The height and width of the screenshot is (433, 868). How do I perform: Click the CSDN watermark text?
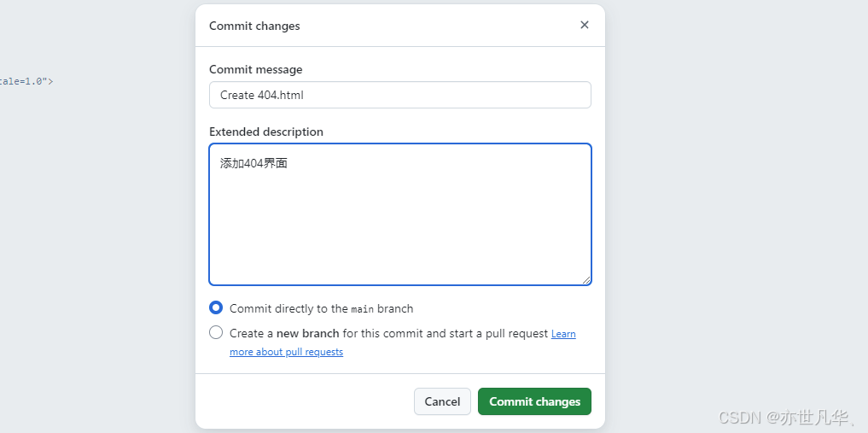784,418
